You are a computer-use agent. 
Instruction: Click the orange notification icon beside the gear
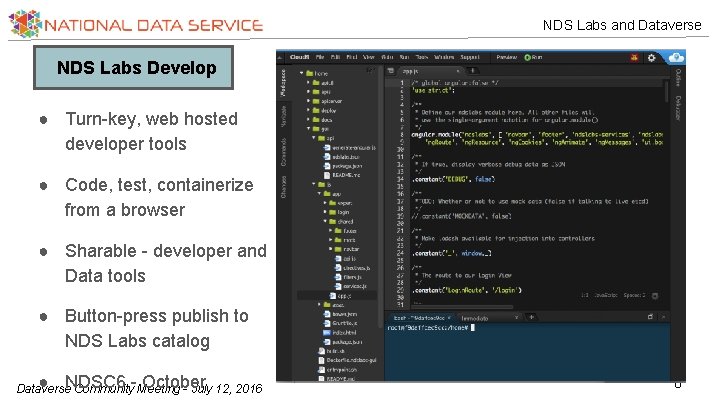(x=634, y=58)
